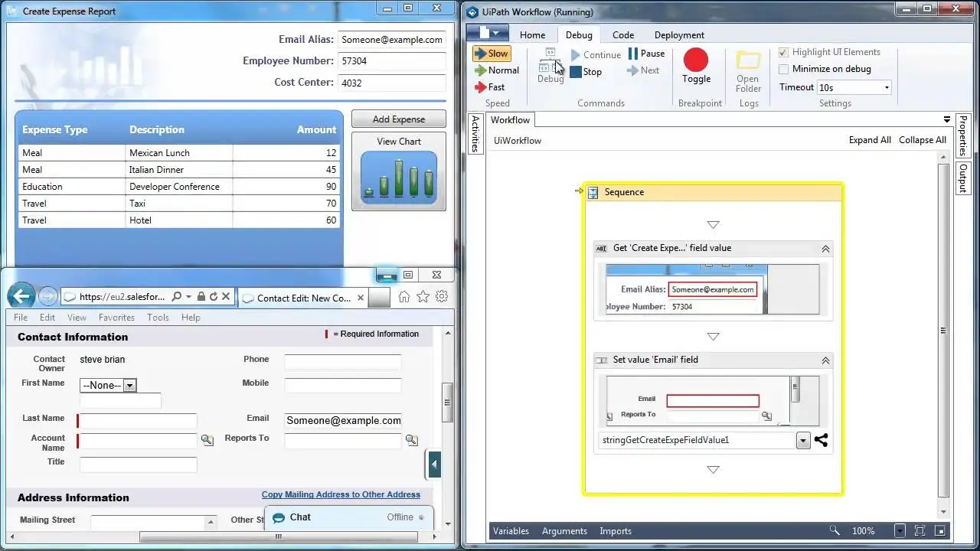Open the Activities side panel tab
The width and height of the screenshot is (980, 551).
tap(475, 134)
